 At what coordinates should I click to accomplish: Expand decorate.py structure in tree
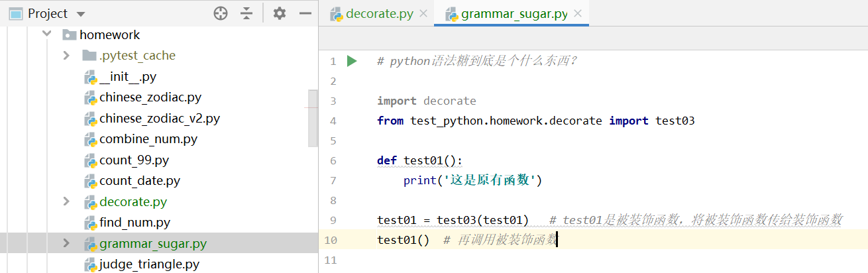[66, 201]
